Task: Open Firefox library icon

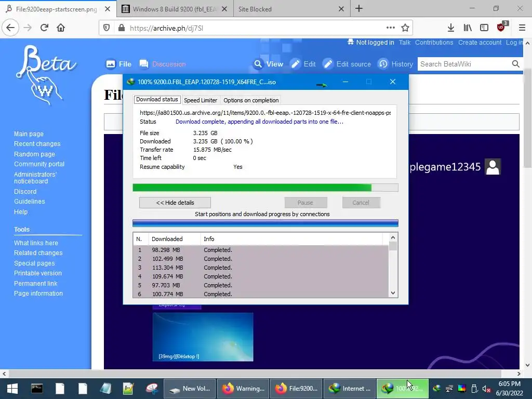Action: point(468,28)
